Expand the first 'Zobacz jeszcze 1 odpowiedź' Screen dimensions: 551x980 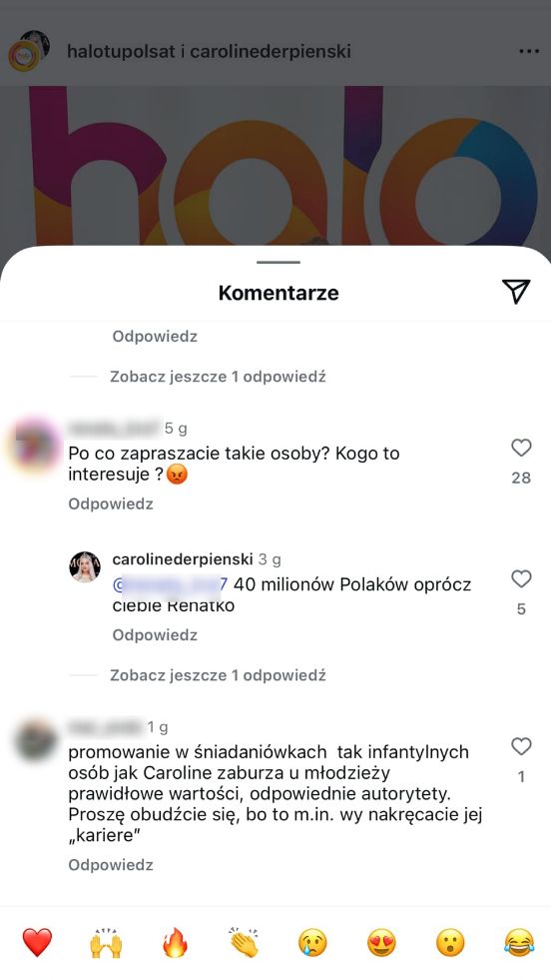click(218, 377)
